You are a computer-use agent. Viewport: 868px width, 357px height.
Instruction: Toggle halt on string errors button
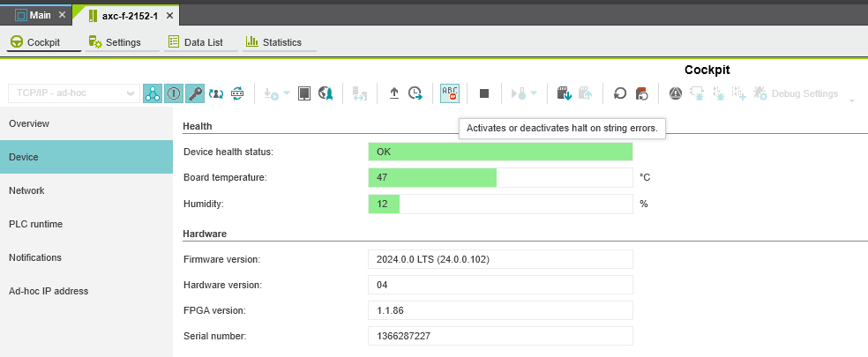point(450,93)
